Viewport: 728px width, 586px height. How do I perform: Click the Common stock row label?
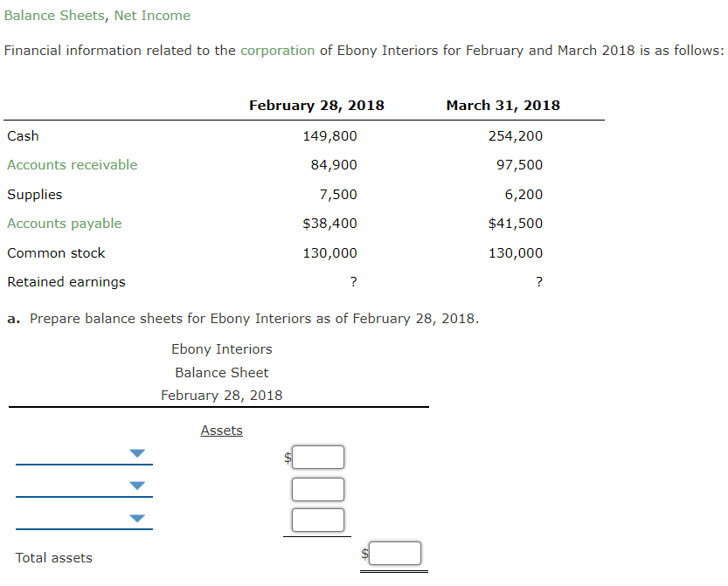coord(56,252)
